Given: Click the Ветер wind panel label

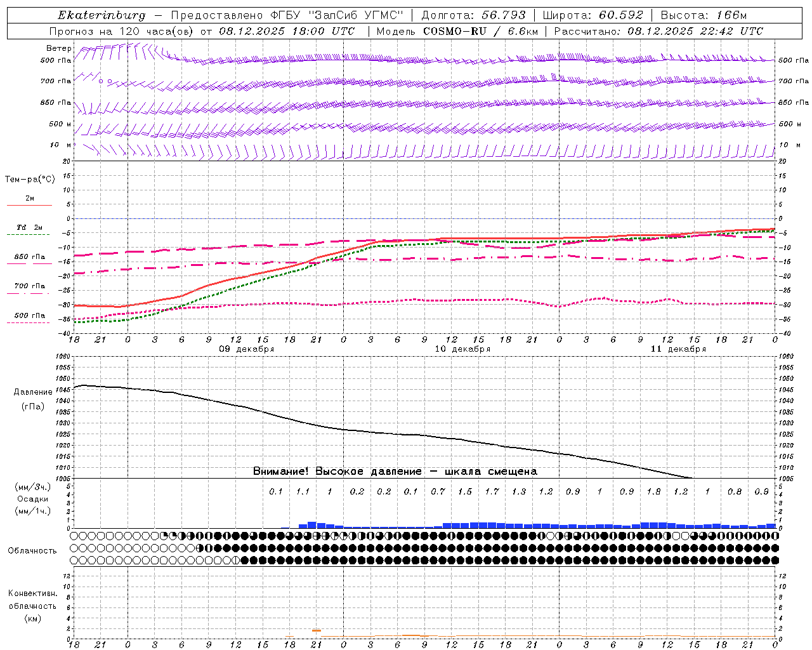Looking at the screenshot, I should pyautogui.click(x=59, y=48).
